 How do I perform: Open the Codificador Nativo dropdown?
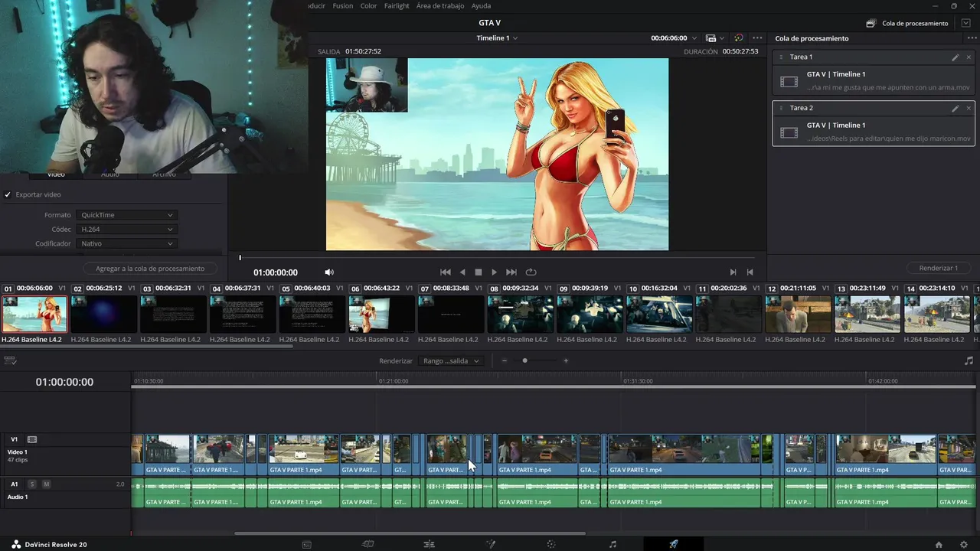point(126,243)
